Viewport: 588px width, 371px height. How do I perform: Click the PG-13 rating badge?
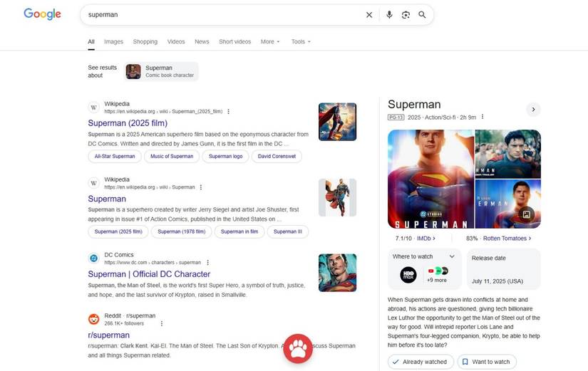[x=396, y=117]
